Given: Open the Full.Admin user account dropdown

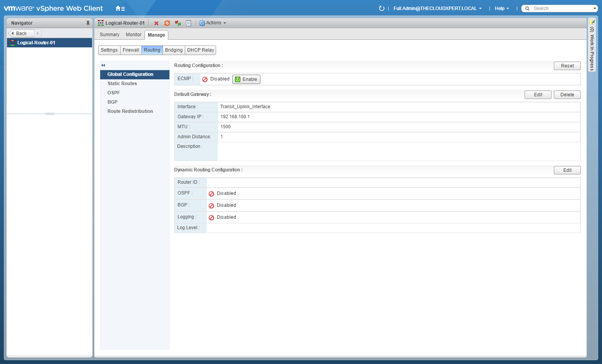Looking at the screenshot, I should tap(438, 8).
